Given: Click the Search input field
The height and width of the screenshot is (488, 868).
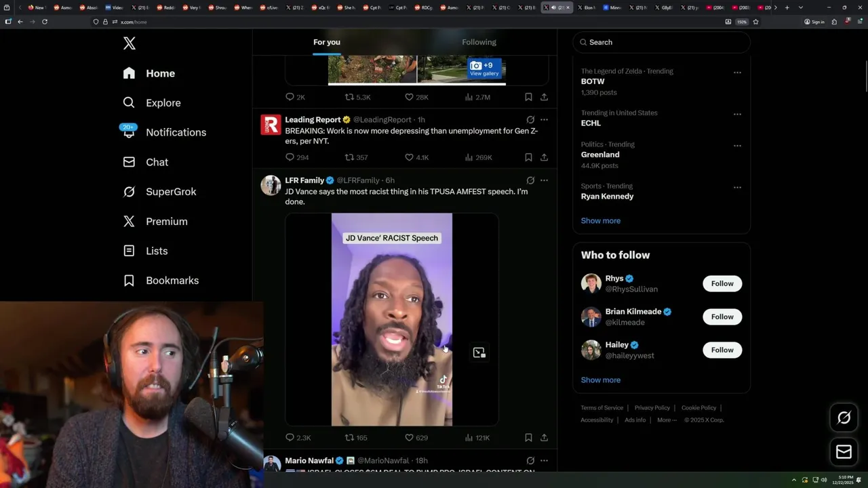Looking at the screenshot, I should point(661,42).
